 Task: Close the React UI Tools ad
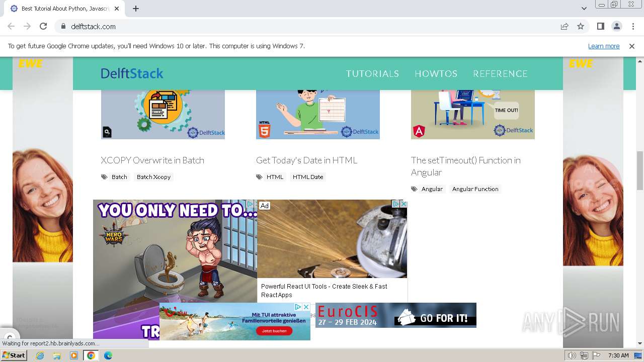(404, 204)
